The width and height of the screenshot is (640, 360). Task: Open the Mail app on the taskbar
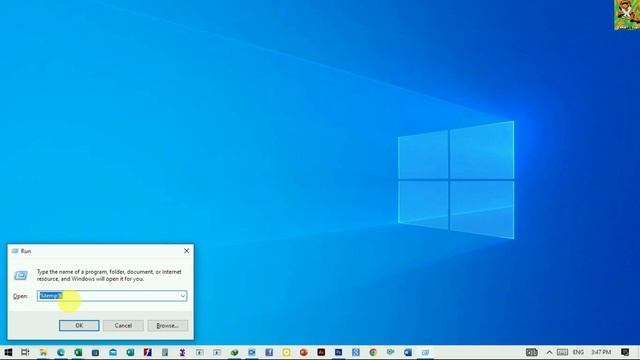pyautogui.click(x=113, y=352)
